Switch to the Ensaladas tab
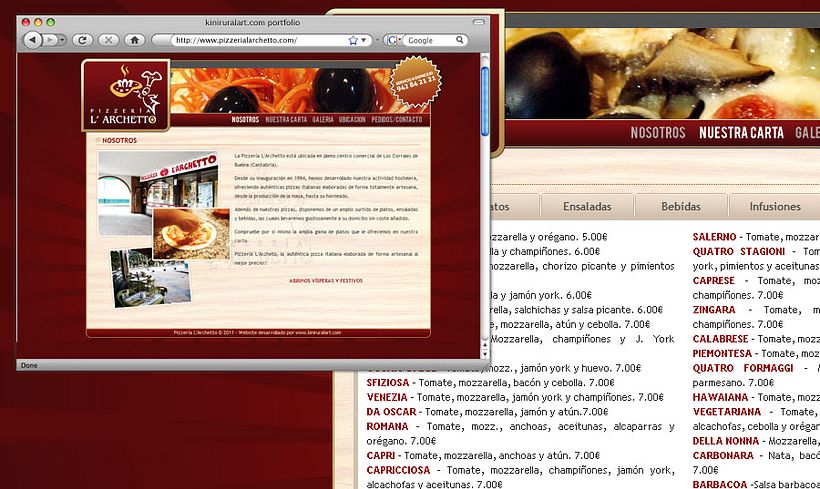Viewport: 820px width, 489px height. point(587,207)
